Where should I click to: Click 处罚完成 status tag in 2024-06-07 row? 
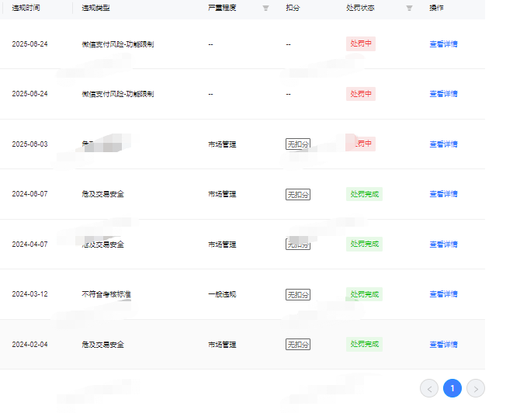tap(364, 194)
